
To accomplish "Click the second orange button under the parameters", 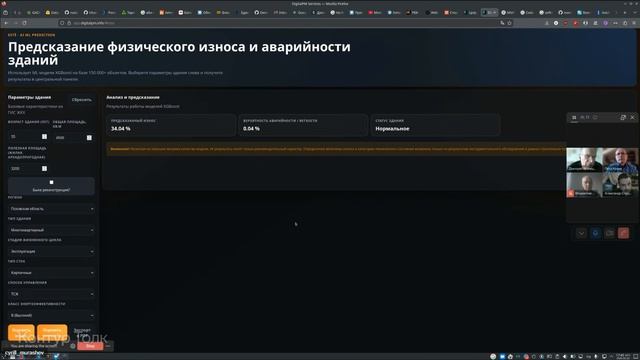I will [52, 332].
